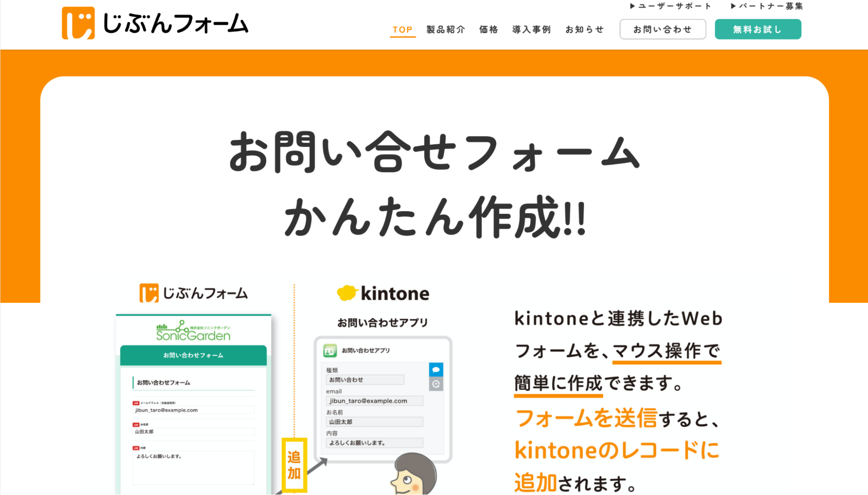
Task: Open the パートナー募集 link
Action: (766, 6)
